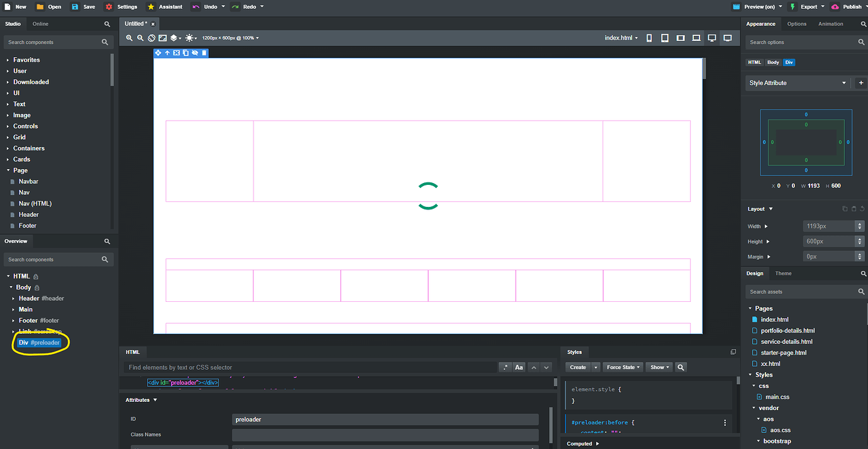Open the Export dropdown arrow
868x449 pixels.
[x=823, y=7]
